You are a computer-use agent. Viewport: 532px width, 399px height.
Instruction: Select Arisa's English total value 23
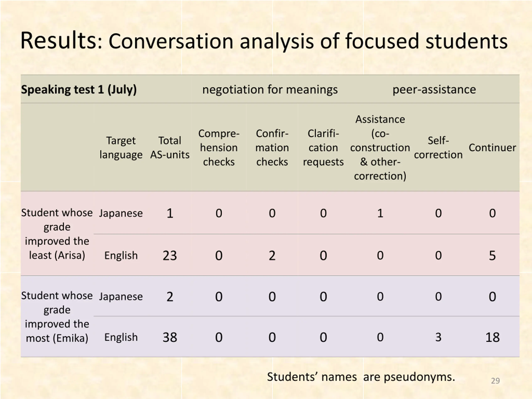[170, 255]
